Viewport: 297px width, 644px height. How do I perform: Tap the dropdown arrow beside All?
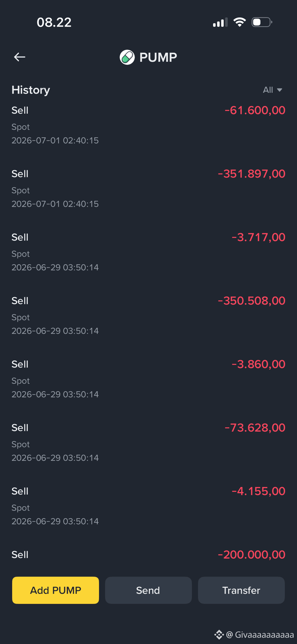pos(279,90)
